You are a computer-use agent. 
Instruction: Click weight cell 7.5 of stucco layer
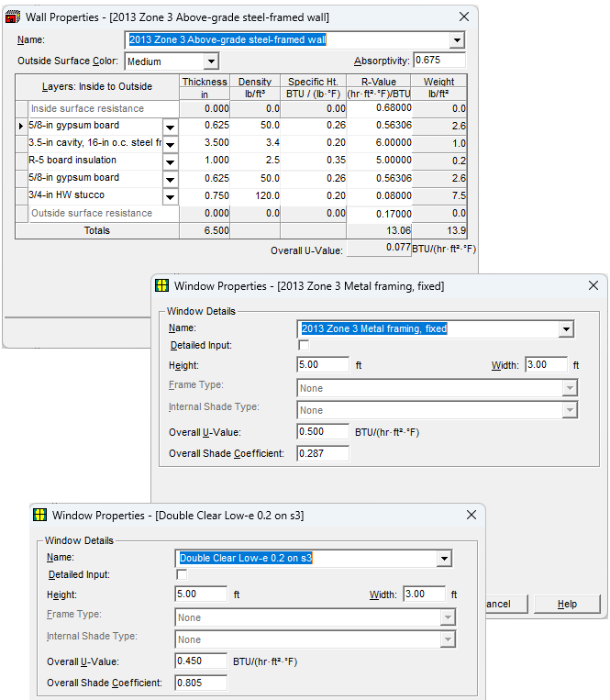[x=439, y=195]
